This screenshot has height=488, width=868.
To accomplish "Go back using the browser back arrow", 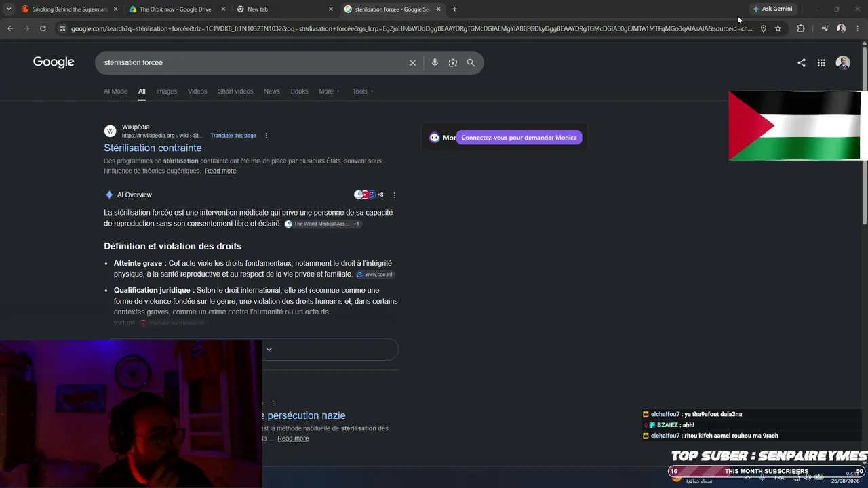I will (x=10, y=28).
